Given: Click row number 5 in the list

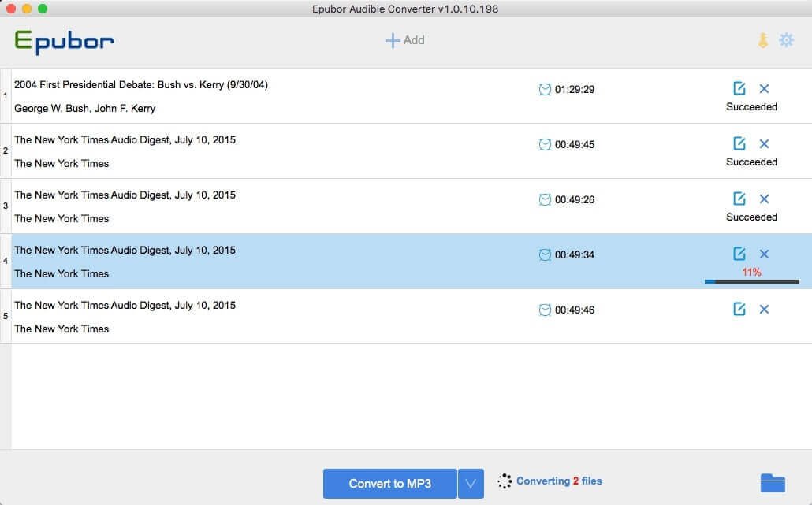Looking at the screenshot, I should pos(6,316).
